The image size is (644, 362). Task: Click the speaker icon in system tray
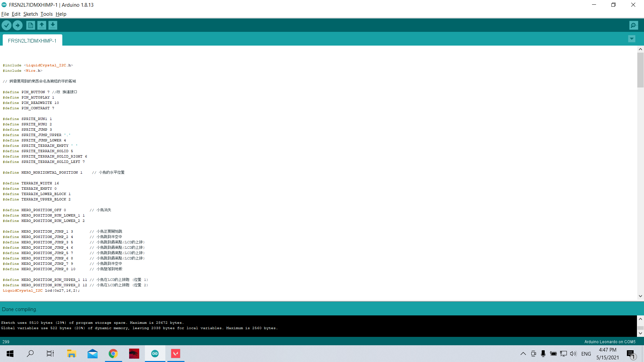tap(573, 353)
